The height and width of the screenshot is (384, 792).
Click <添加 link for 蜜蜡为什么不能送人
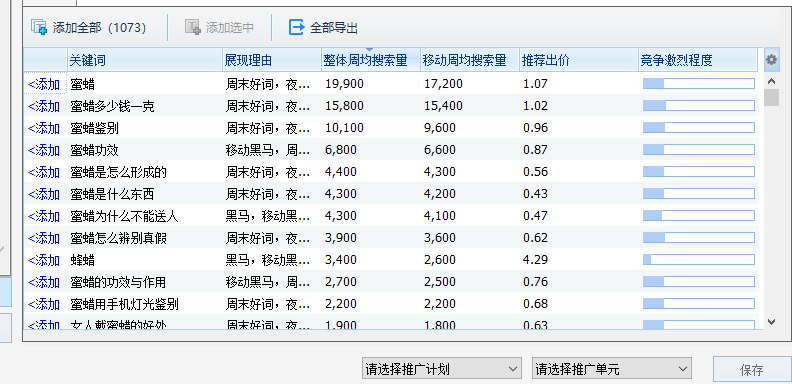[44, 216]
